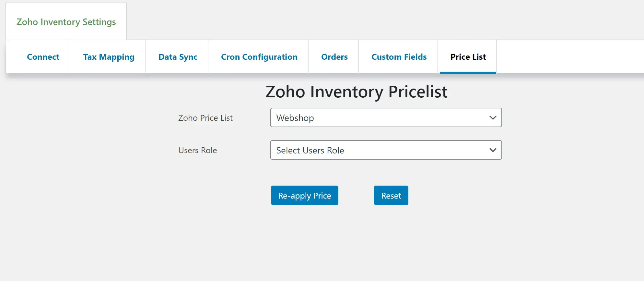The image size is (644, 281).
Task: Switch to the Connect tab
Action: tap(43, 57)
